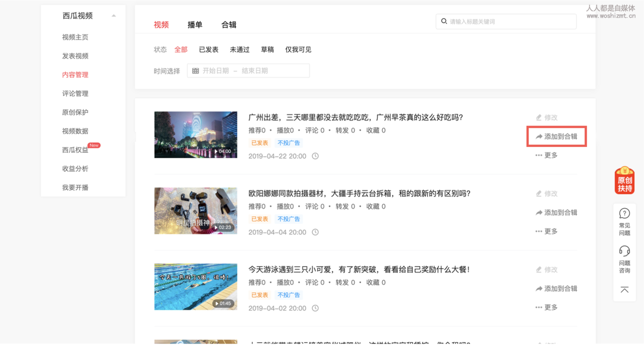
Task: Click the search magnifier icon
Action: (444, 21)
